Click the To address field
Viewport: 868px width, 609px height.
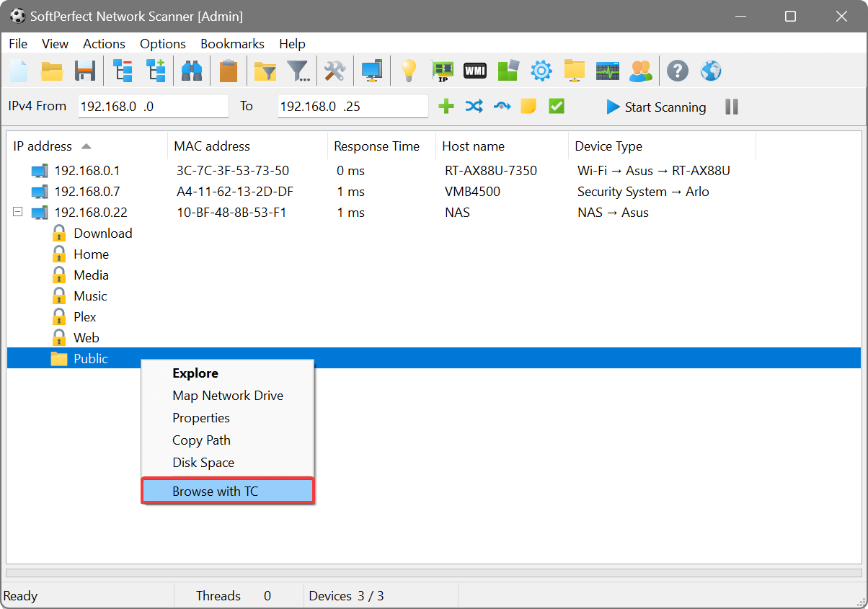click(x=353, y=107)
